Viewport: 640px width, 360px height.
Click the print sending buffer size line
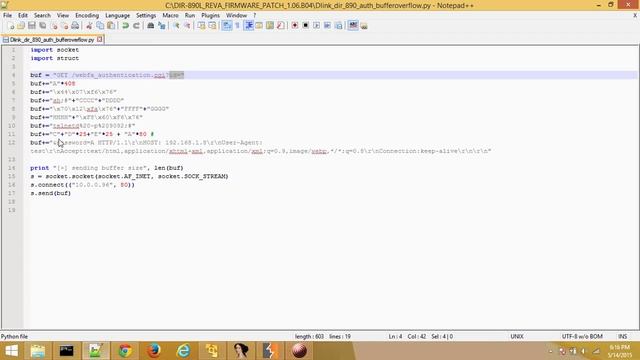tap(107, 168)
